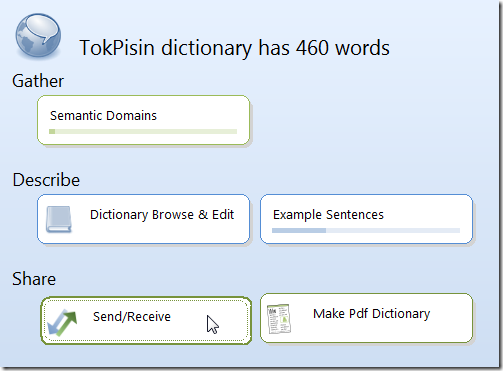Select the Send/Receive text label
503x371 pixels.
coord(132,316)
